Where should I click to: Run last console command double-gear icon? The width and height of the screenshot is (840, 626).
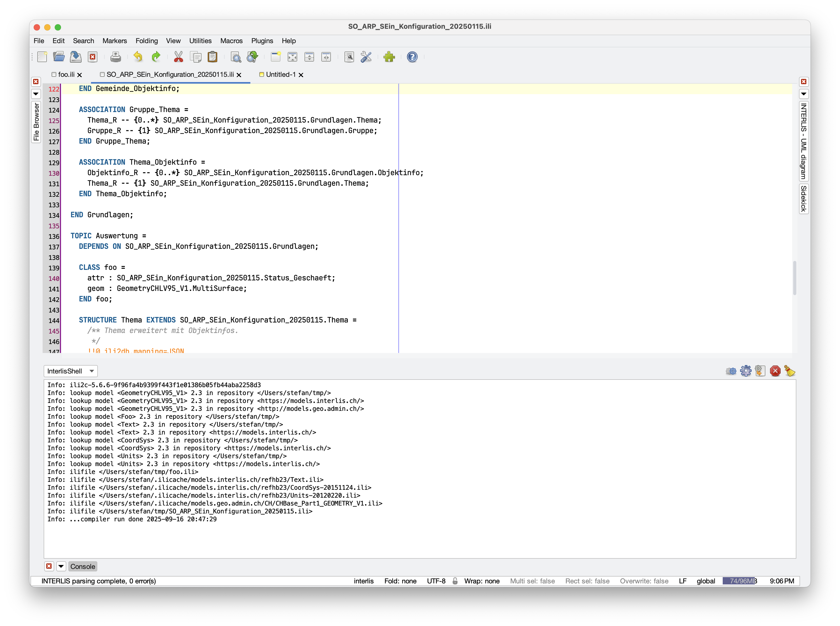click(731, 371)
